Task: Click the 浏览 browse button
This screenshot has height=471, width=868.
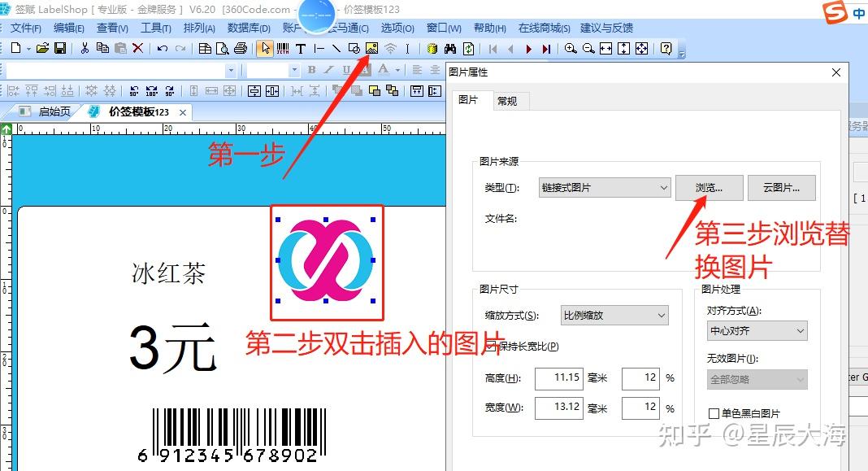Action: click(x=708, y=188)
